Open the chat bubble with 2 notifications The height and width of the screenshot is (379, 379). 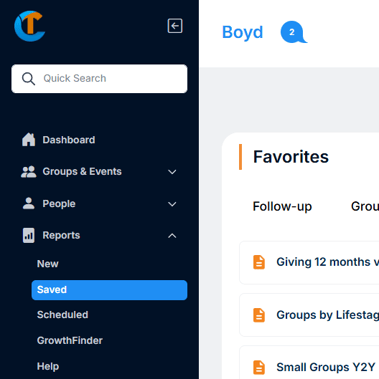tap(293, 32)
